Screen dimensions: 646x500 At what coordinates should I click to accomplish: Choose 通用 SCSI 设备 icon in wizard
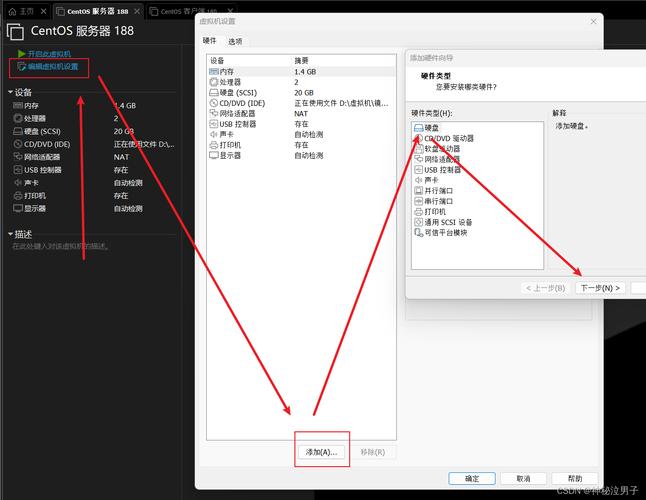[419, 222]
